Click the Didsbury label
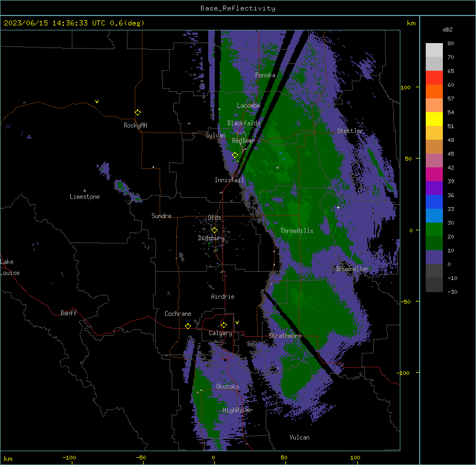The image size is (476, 465). coord(211,238)
